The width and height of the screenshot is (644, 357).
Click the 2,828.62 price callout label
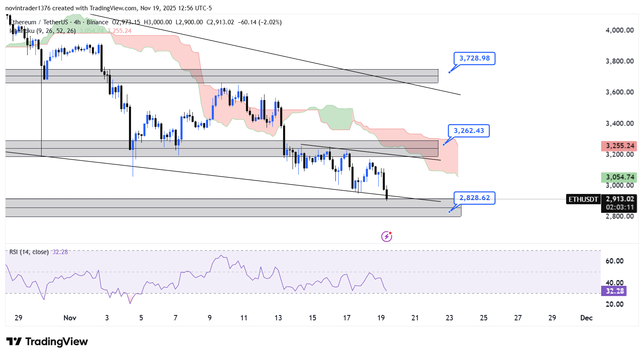tap(474, 198)
